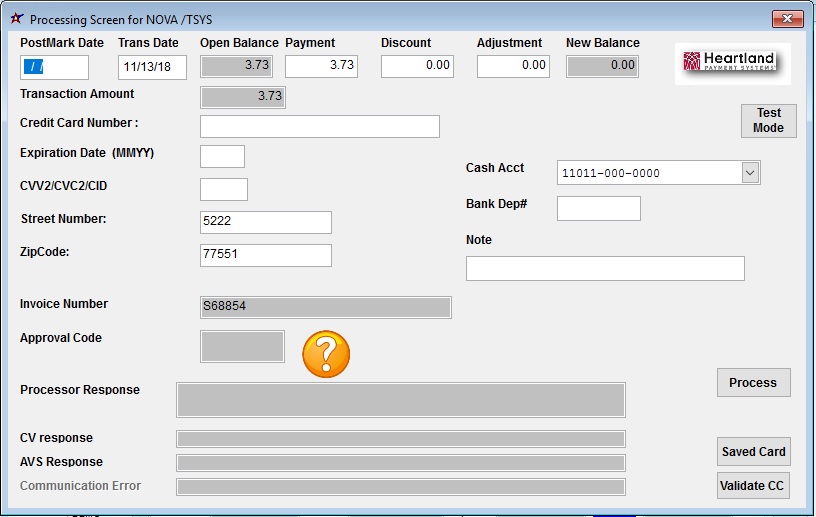
Task: Focus the Credit Card Number field
Action: [319, 126]
